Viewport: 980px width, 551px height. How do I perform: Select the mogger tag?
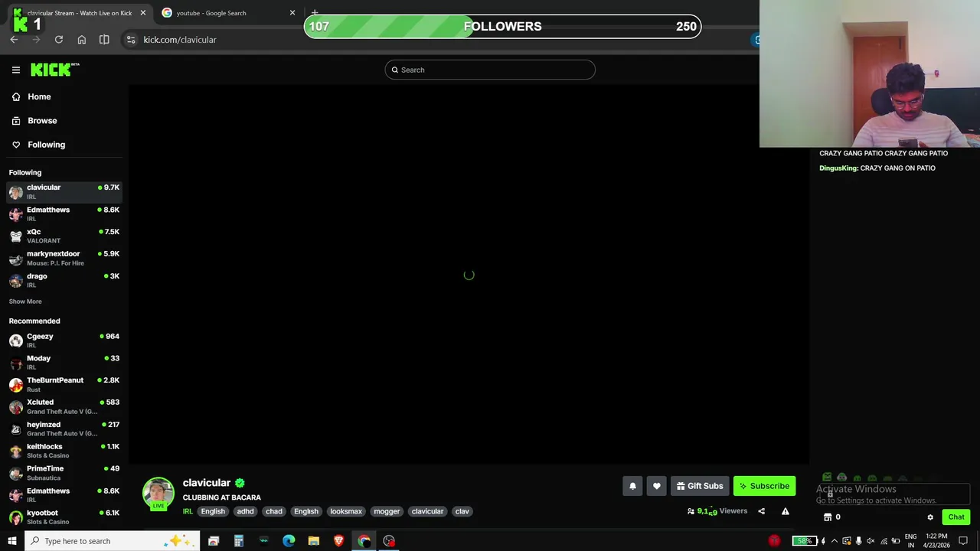387,511
